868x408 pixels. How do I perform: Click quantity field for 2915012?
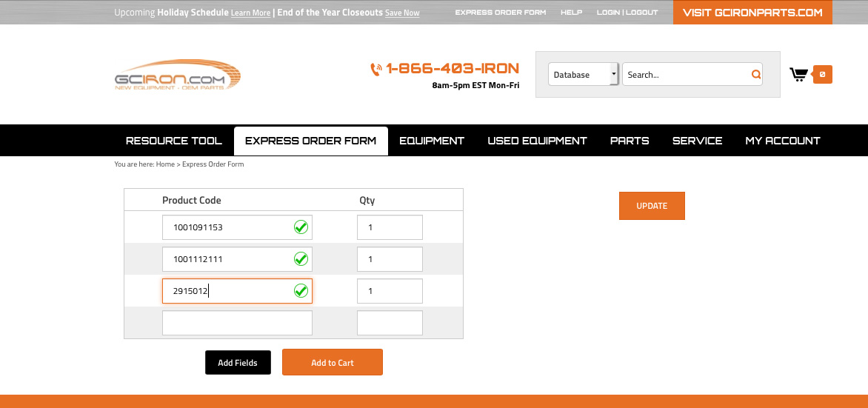click(x=390, y=291)
